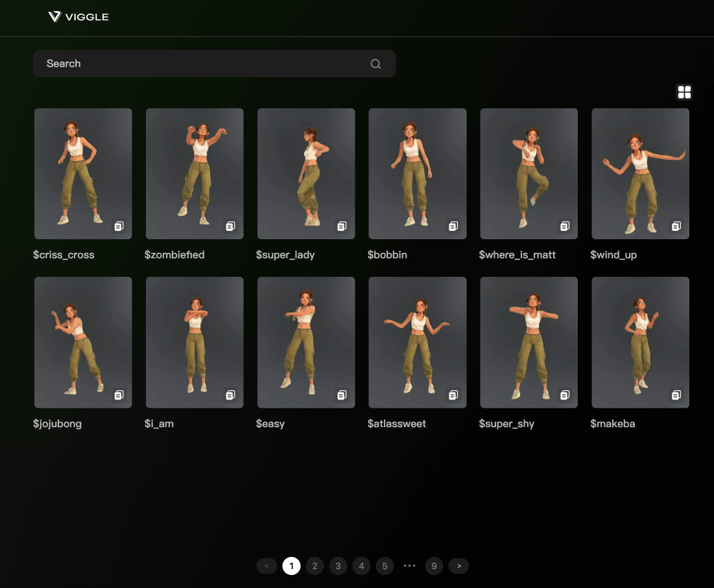Open the $where_is_matt label link
This screenshot has height=588, width=714.
(517, 255)
